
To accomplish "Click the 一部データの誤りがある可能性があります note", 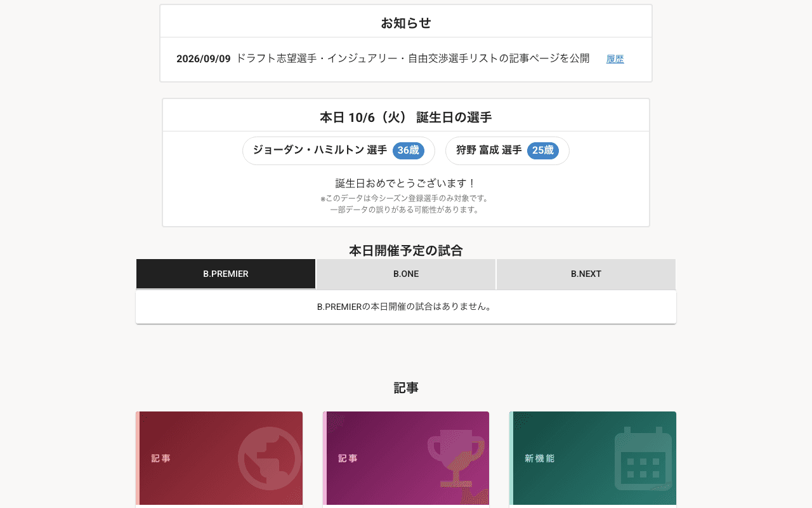I will point(406,210).
